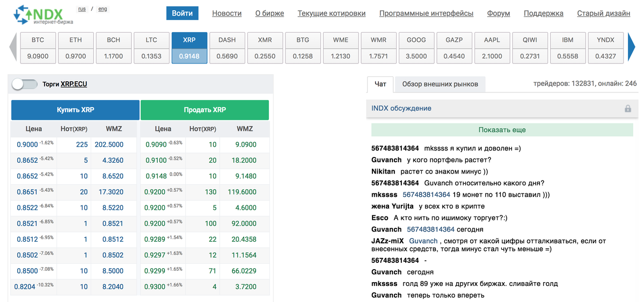Viewport: 644px width, 302px height.
Task: Click sell order total 66.0229
Action: click(x=244, y=271)
